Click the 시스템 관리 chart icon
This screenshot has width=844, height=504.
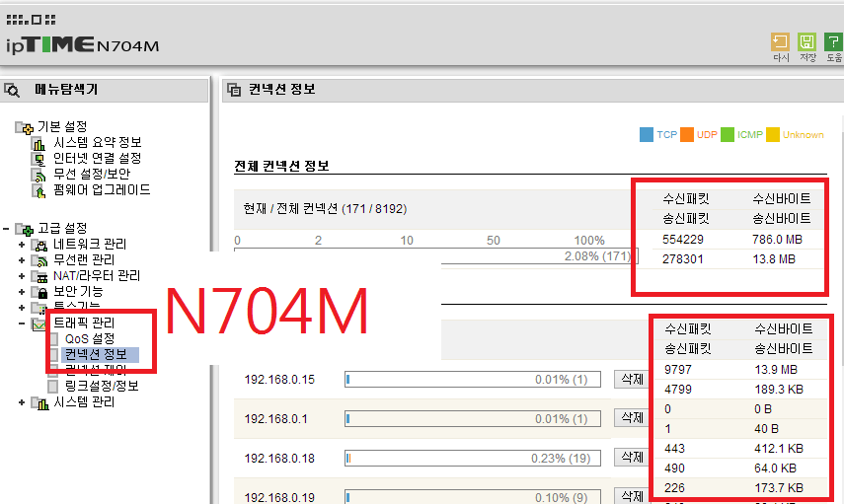(39, 402)
